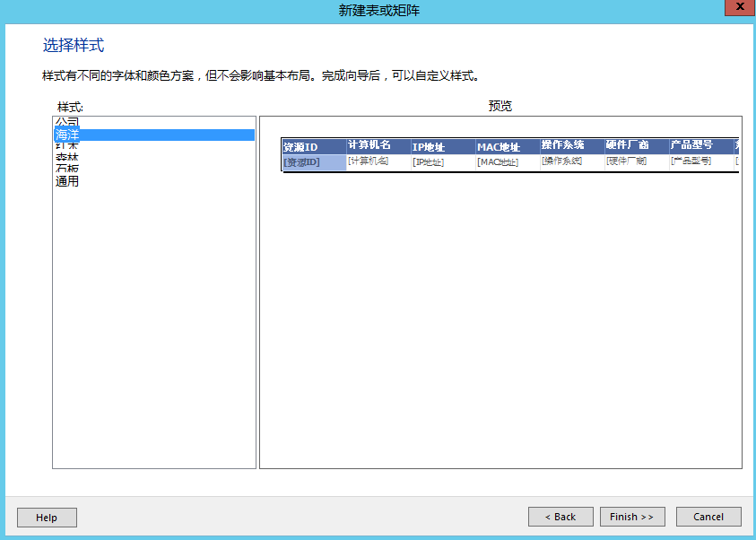Click the [操作系统] data cell in preview
The width and height of the screenshot is (756, 540).
pos(572,162)
